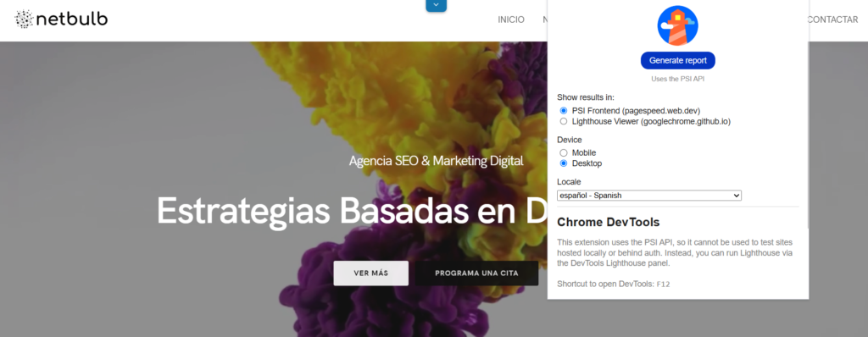Open the Locale dropdown showing español - Spanish
This screenshot has width=868, height=337.
pos(648,196)
